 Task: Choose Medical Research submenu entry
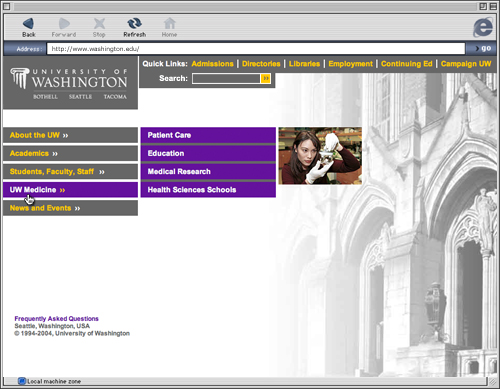[x=208, y=172]
